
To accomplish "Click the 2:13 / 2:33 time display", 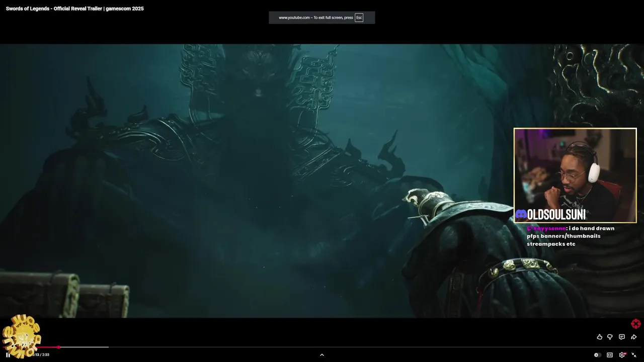I will coord(41,355).
